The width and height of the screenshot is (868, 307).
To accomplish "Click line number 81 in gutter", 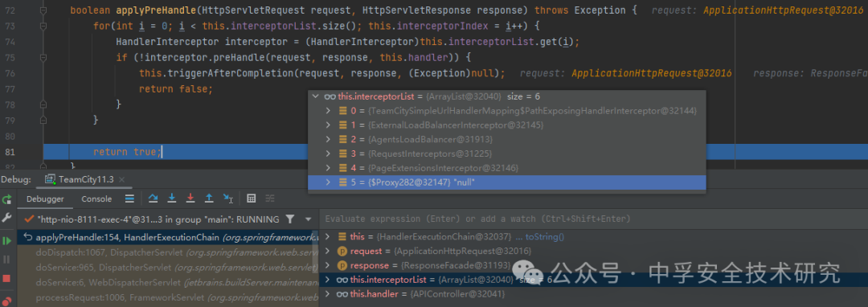I will click(9, 152).
